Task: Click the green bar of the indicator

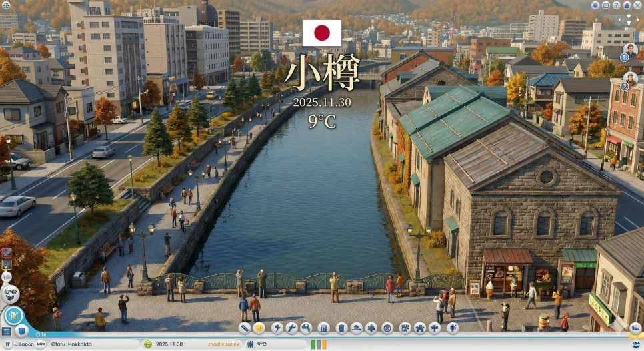Action: [x=313, y=344]
